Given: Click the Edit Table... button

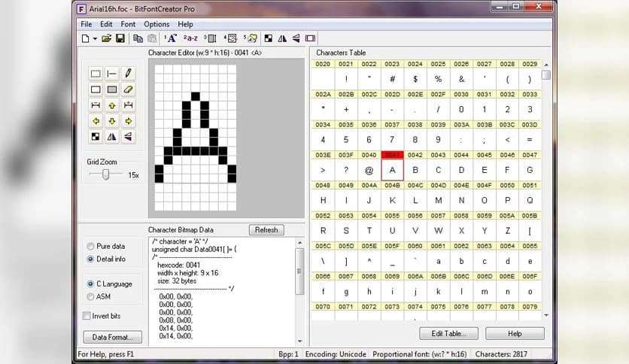Looking at the screenshot, I should click(449, 333).
